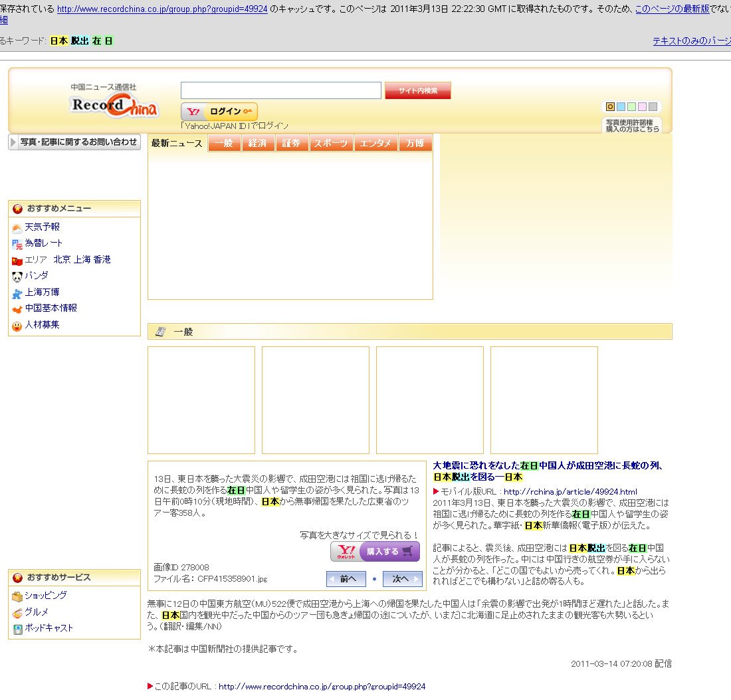Open the article headline 大地震に恐れをなした link
Image resolution: width=731 pixels, height=700 pixels.
[x=548, y=471]
